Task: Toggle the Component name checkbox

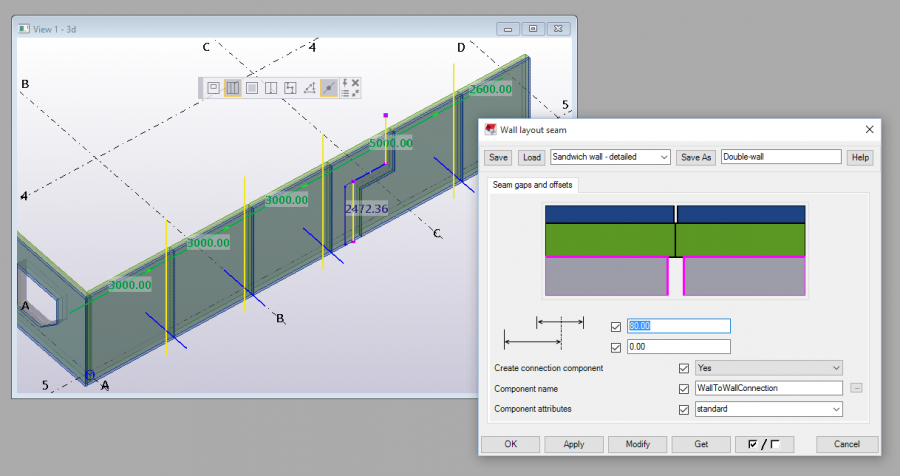Action: pyautogui.click(x=684, y=389)
